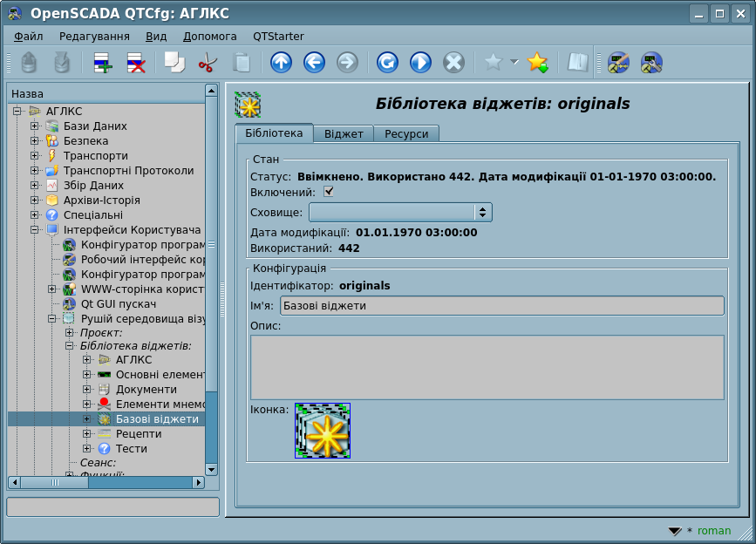Screen dimensions: 756x544
Task: Add a new item with the toolbar icon
Action: [103, 63]
